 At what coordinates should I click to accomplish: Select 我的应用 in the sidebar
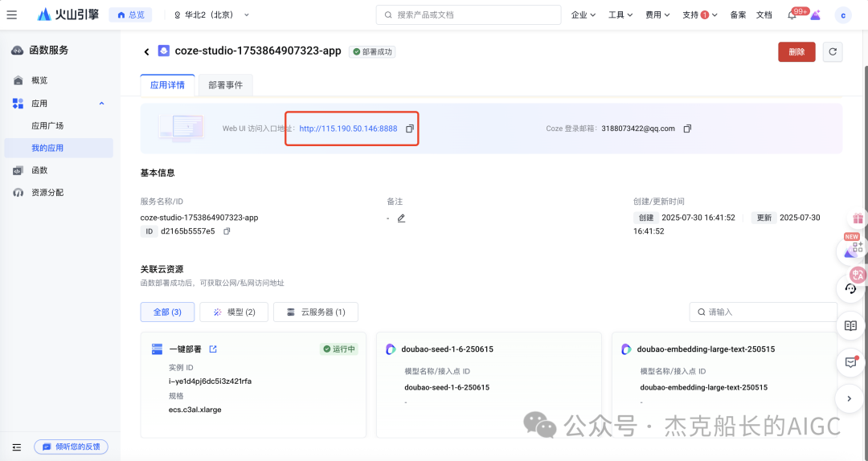[58, 148]
